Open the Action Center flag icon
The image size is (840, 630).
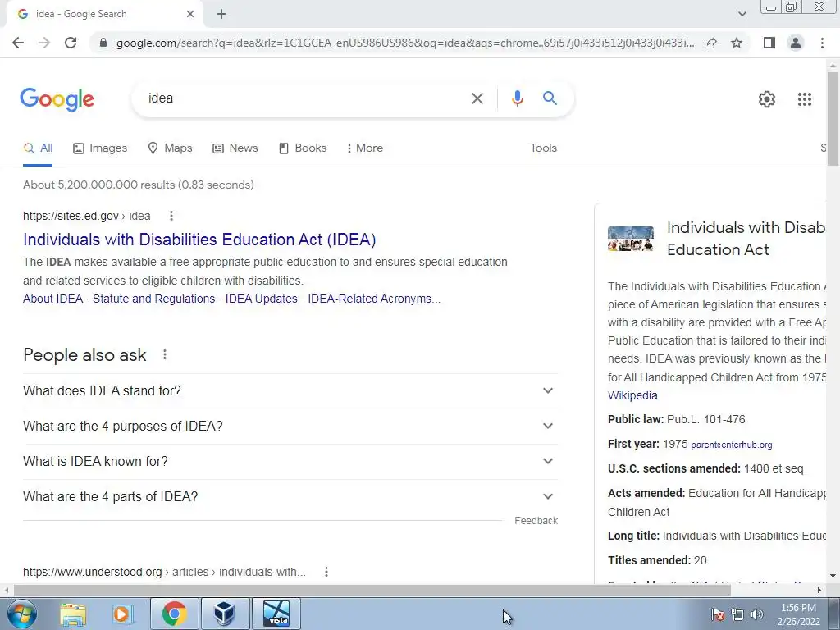(718, 614)
